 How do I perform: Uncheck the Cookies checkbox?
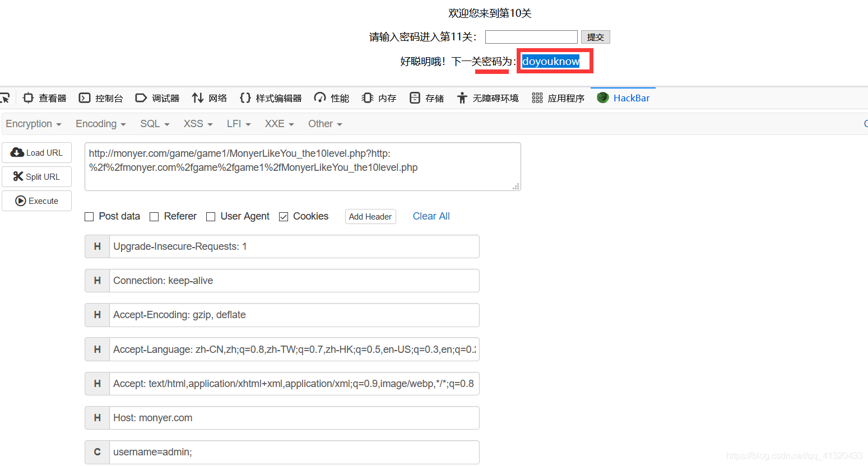coord(284,217)
